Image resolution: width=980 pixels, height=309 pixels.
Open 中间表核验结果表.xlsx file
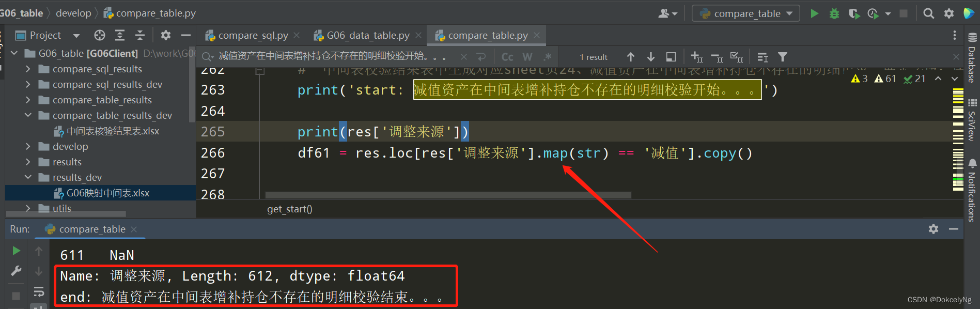106,131
